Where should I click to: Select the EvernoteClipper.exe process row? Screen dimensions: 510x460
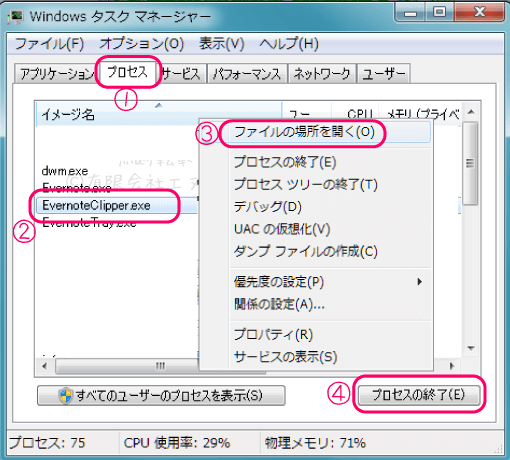click(117, 205)
